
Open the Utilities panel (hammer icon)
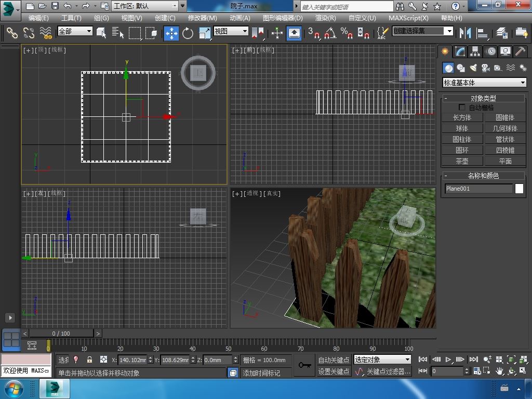point(520,51)
